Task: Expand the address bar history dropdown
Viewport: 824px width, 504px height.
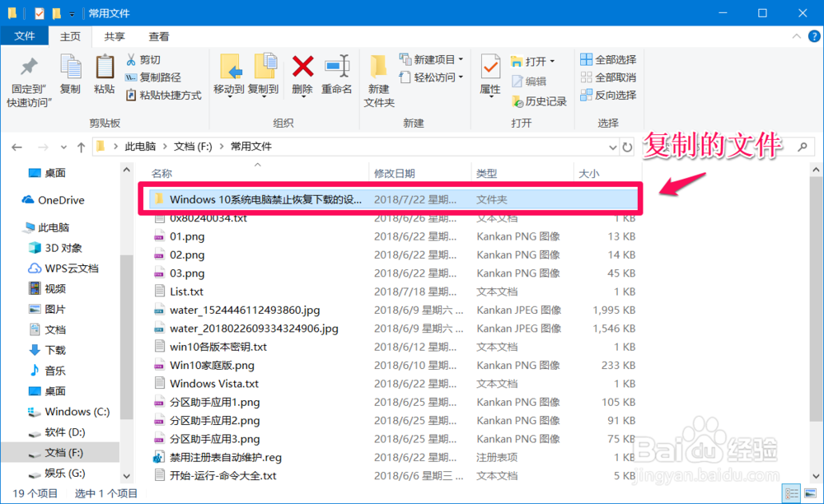Action: 613,147
